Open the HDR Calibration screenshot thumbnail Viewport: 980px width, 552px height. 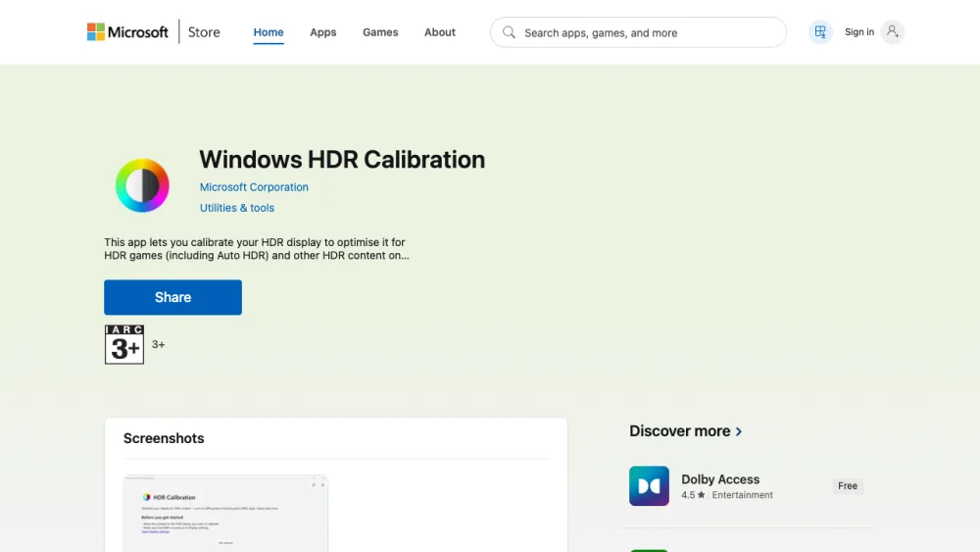coord(225,513)
